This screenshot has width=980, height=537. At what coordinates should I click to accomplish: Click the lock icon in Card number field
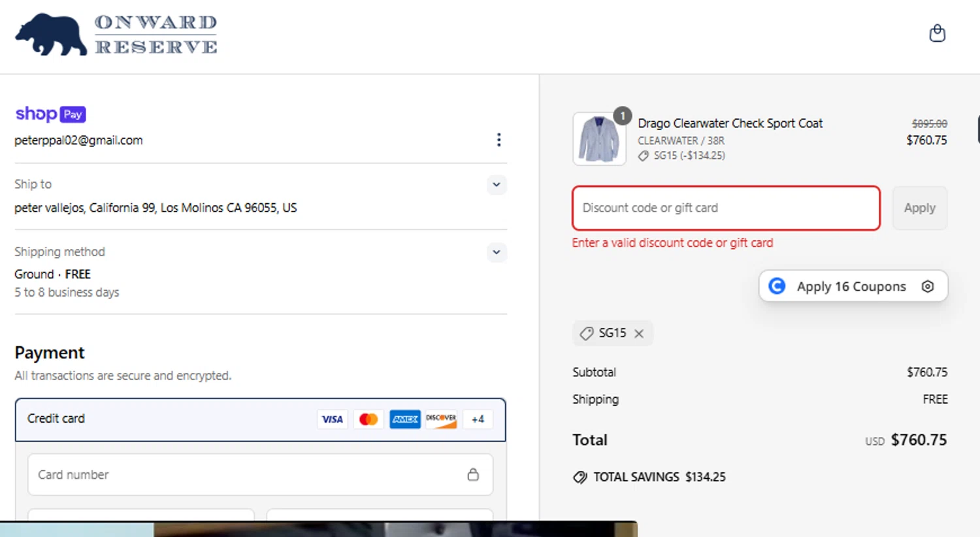[x=473, y=475]
